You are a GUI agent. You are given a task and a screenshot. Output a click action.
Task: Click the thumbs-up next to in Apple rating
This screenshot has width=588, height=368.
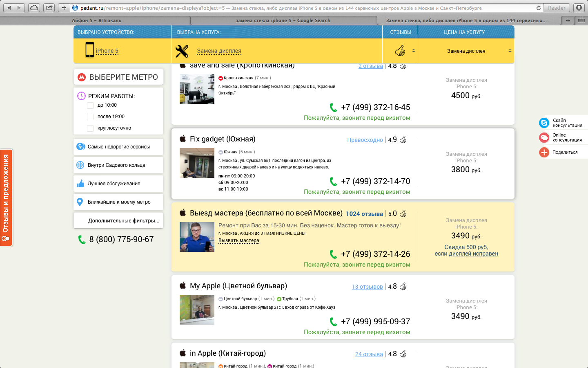403,354
